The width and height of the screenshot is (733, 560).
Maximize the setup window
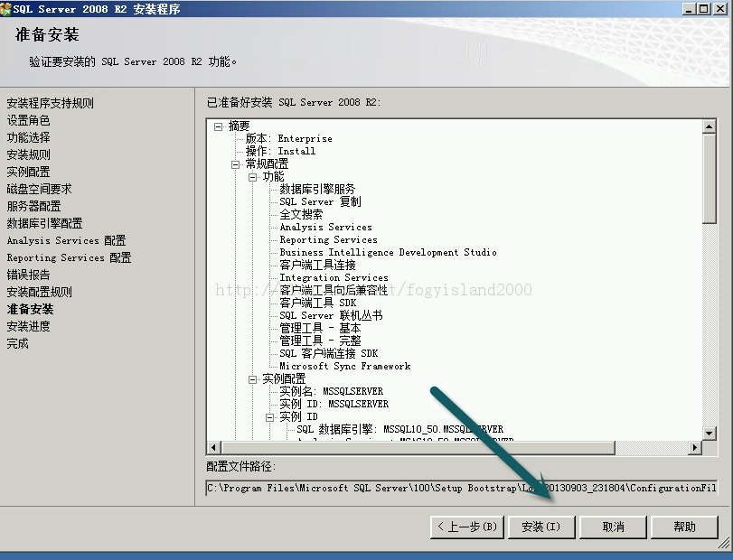pos(703,9)
